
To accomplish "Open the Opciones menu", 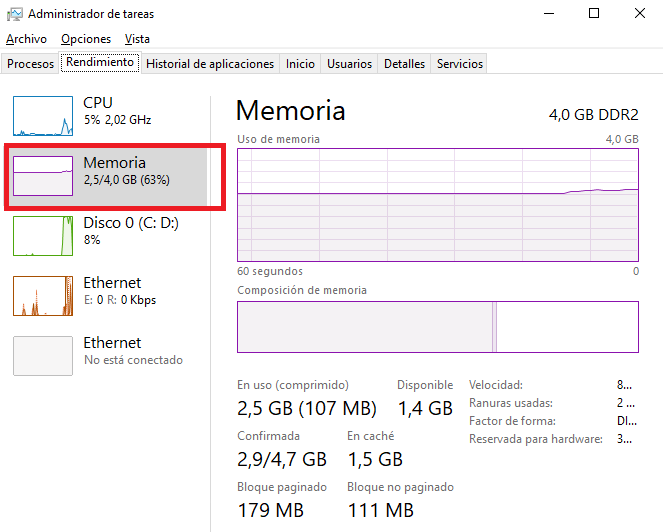I will click(86, 39).
